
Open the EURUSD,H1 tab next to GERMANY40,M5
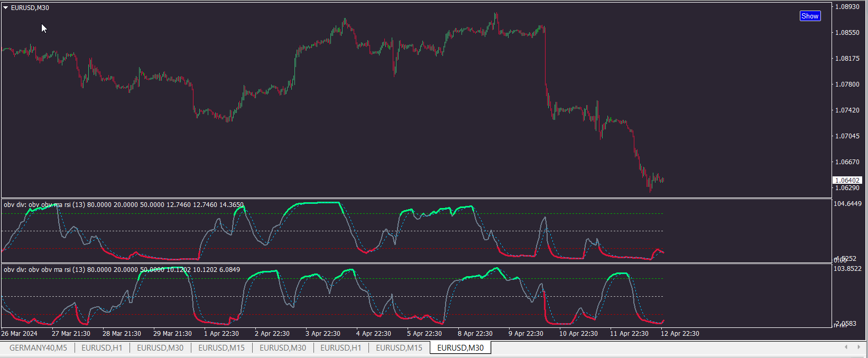click(102, 348)
